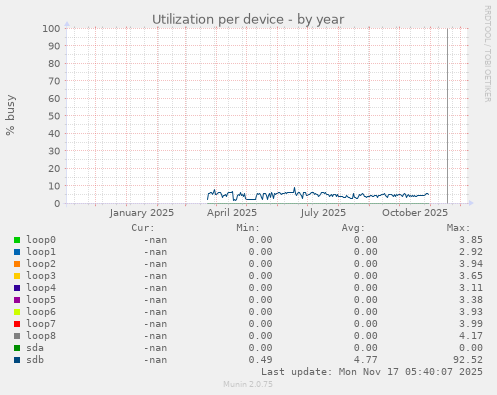This screenshot has width=497, height=395.
Task: Click the 'Last update' timestamp line
Action: pyautogui.click(x=372, y=372)
